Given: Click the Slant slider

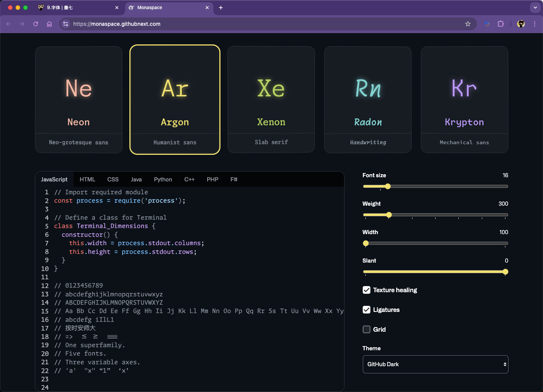Looking at the screenshot, I should (435, 272).
